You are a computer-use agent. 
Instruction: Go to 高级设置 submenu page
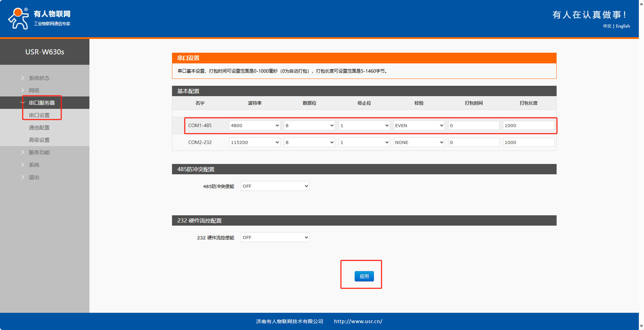39,140
